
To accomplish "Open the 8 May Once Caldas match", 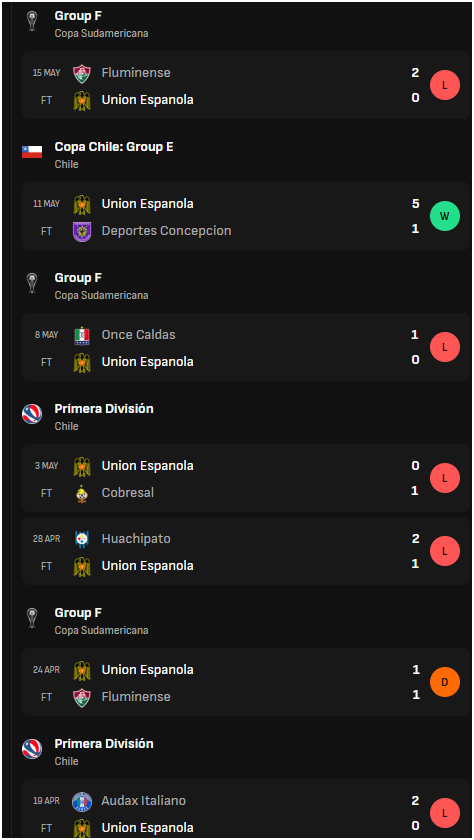I will pos(246,347).
